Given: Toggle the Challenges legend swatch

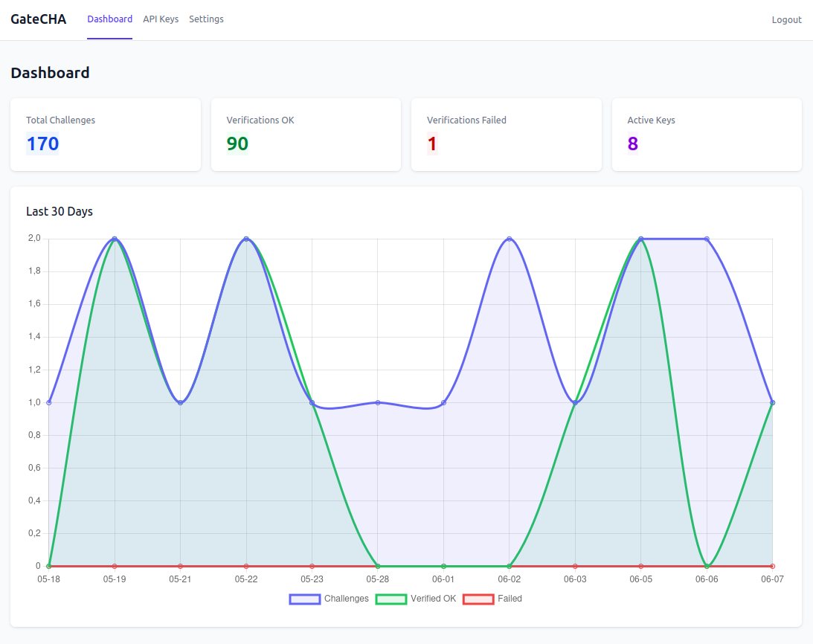Looking at the screenshot, I should tap(305, 599).
